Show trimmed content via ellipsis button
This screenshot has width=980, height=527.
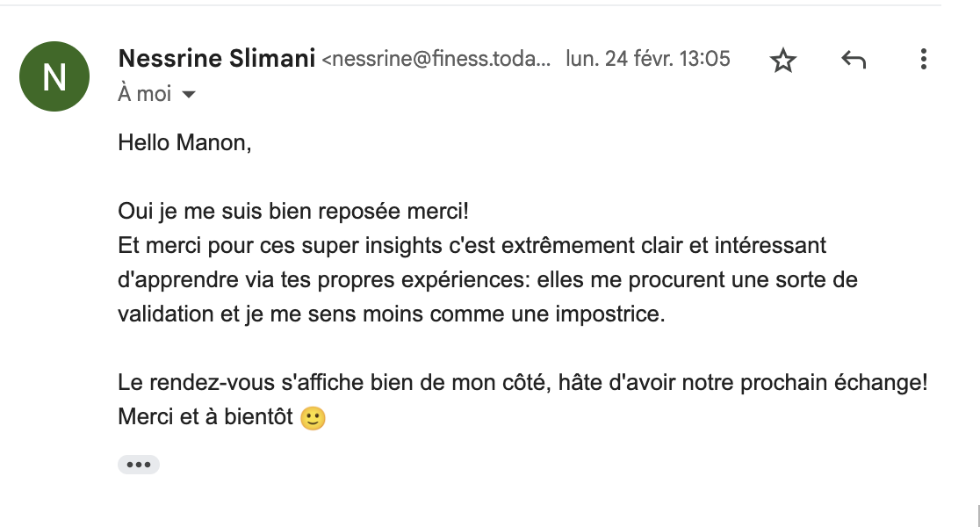(x=138, y=465)
